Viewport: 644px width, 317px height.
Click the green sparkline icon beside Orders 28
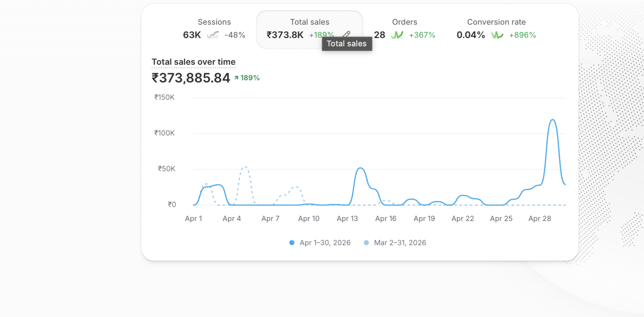pos(397,35)
